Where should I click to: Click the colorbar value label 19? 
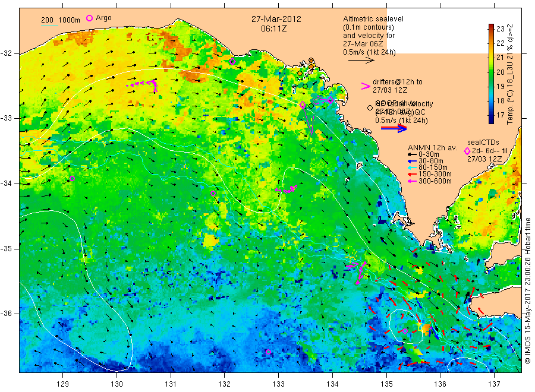pyautogui.click(x=500, y=86)
